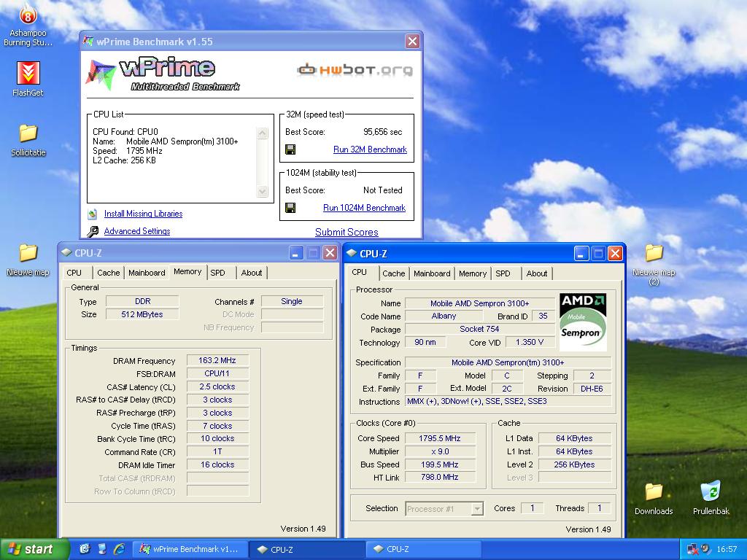The width and height of the screenshot is (747, 560).
Task: Switch to wPrime Benchmark taskbar button
Action: 190,549
